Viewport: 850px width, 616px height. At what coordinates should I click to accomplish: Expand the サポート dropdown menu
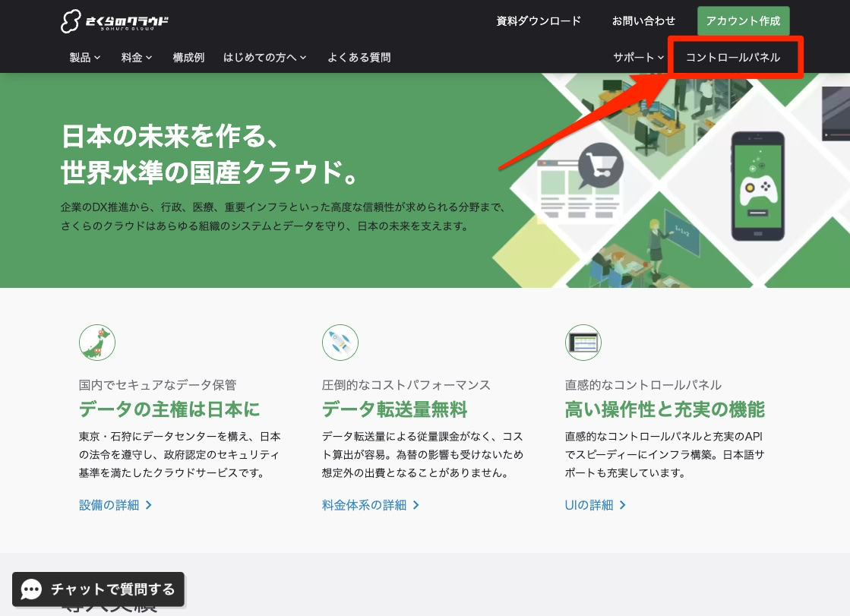pos(639,58)
